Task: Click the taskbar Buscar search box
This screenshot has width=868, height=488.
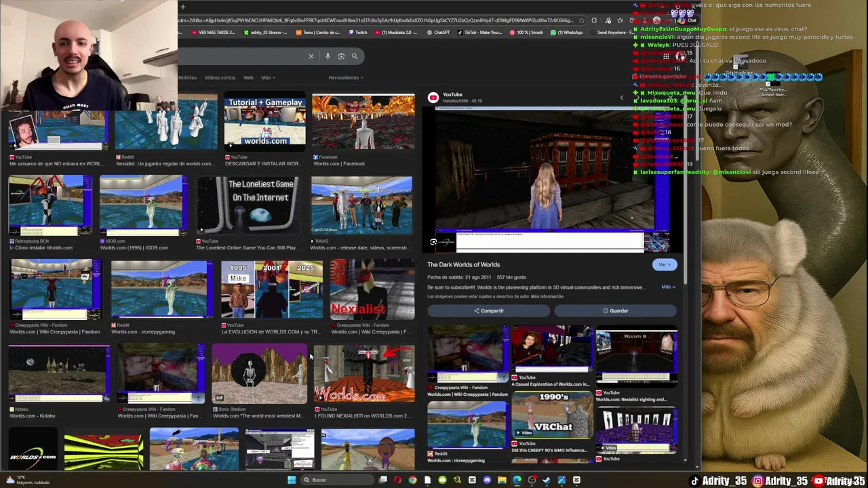Action: (338, 480)
